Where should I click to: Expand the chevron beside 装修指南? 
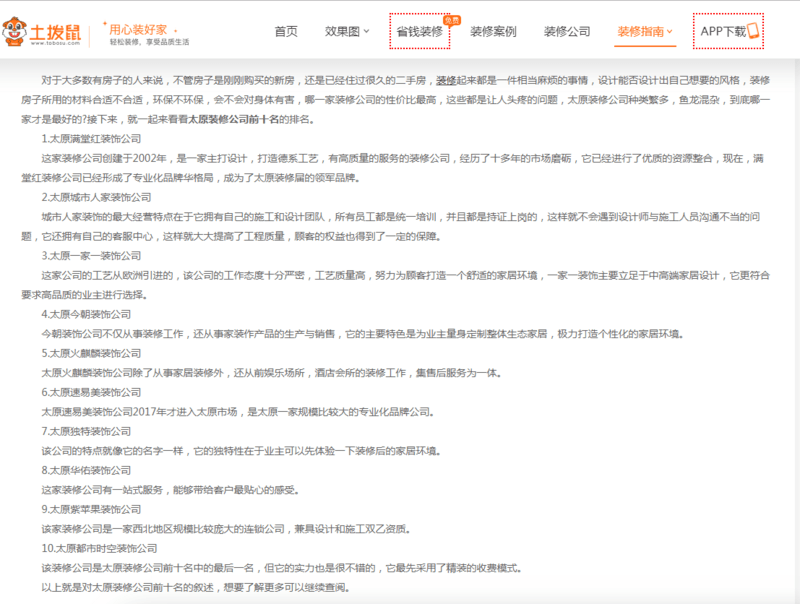click(669, 32)
